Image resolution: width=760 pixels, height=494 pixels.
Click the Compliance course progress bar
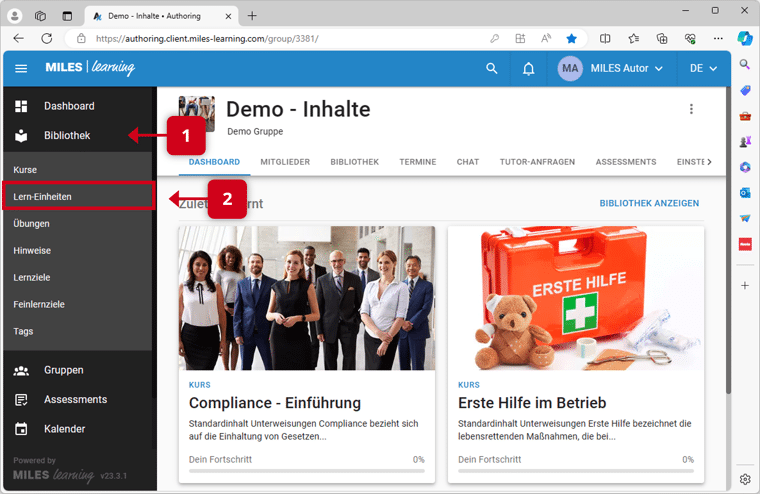306,469
